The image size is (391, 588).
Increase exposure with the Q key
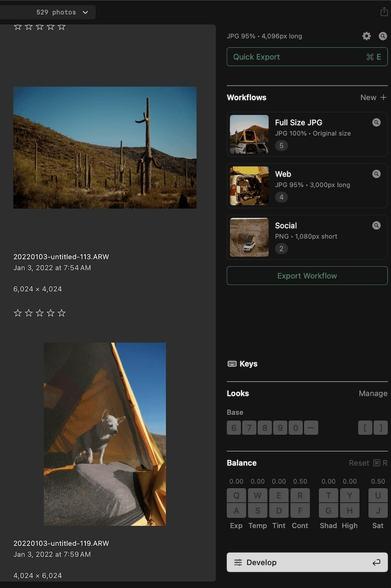point(237,495)
